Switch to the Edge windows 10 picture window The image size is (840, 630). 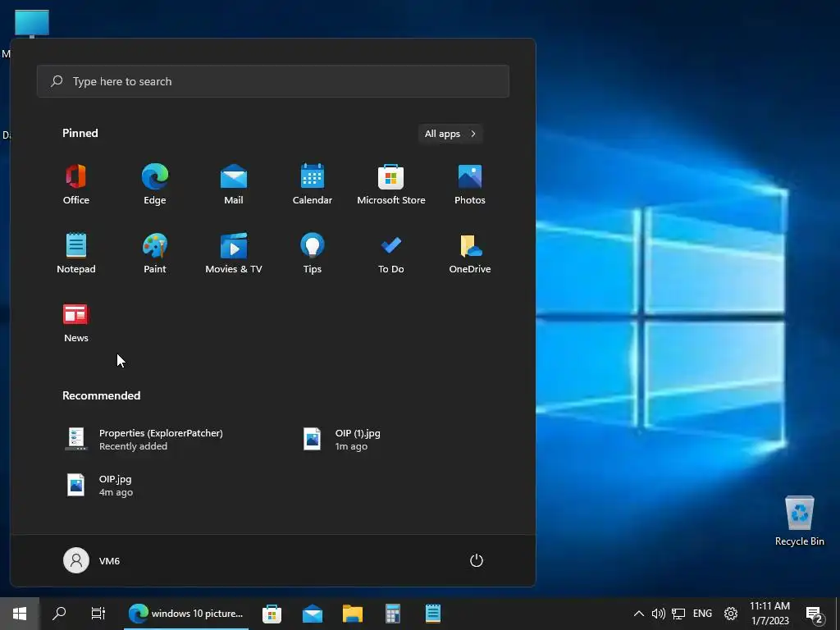click(186, 614)
